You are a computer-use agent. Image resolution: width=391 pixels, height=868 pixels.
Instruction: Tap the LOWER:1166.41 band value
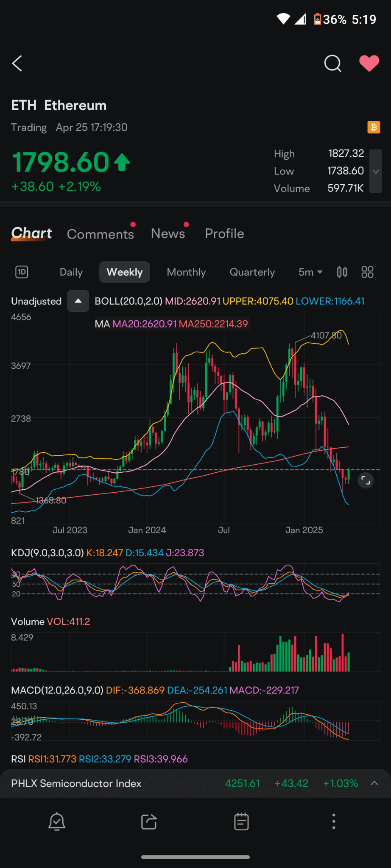pyautogui.click(x=330, y=301)
